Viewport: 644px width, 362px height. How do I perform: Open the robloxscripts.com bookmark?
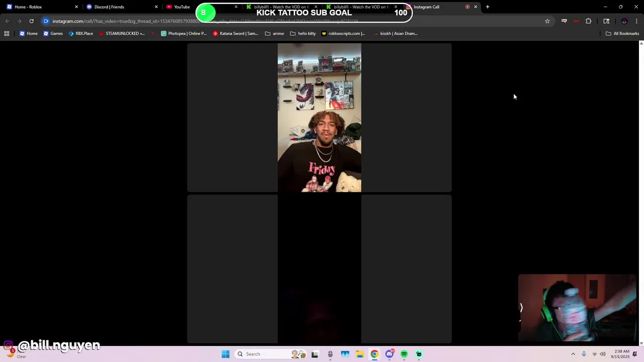click(343, 34)
